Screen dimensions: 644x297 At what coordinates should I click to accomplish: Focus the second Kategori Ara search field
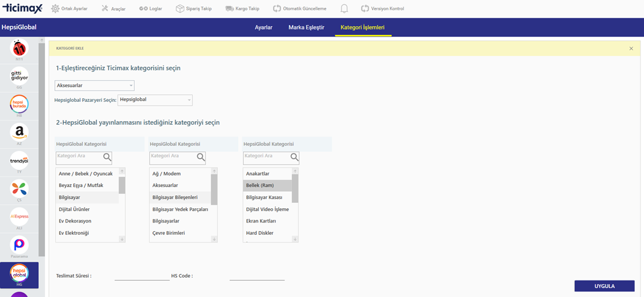[x=177, y=158]
